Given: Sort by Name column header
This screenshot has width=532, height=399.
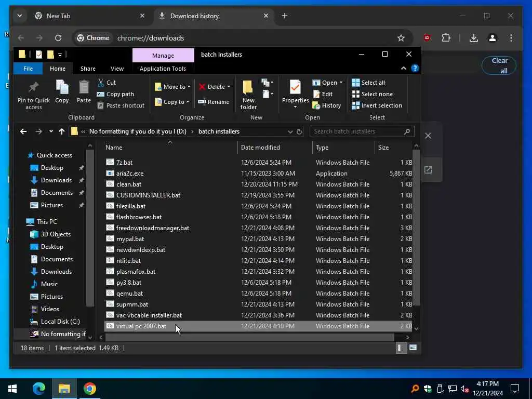Looking at the screenshot, I should (x=170, y=148).
